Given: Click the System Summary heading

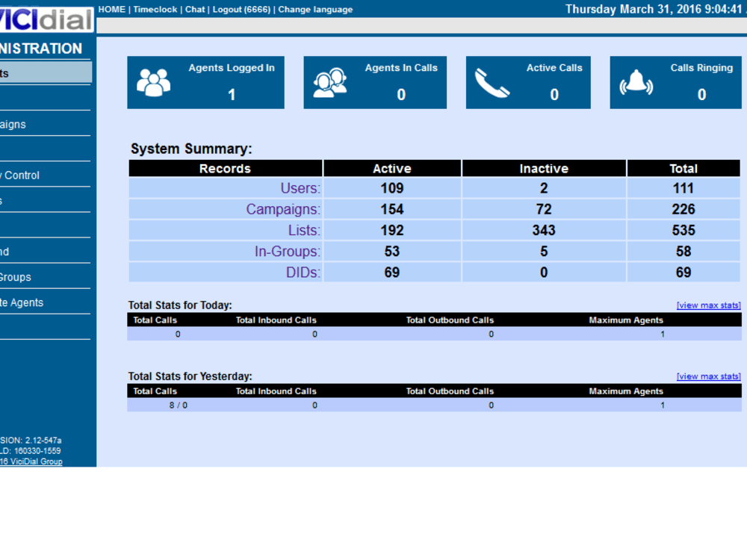Looking at the screenshot, I should pos(191,149).
